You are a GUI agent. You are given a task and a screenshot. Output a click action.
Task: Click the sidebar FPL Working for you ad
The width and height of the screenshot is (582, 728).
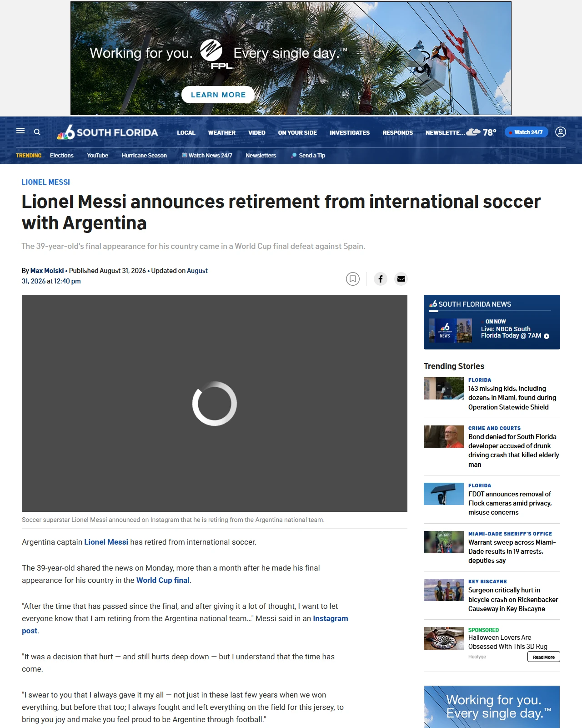point(492,707)
